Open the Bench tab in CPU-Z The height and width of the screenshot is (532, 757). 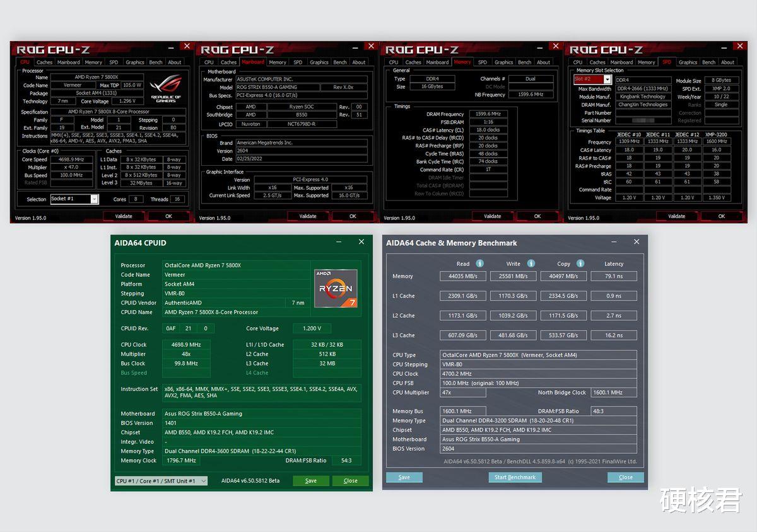coord(156,62)
